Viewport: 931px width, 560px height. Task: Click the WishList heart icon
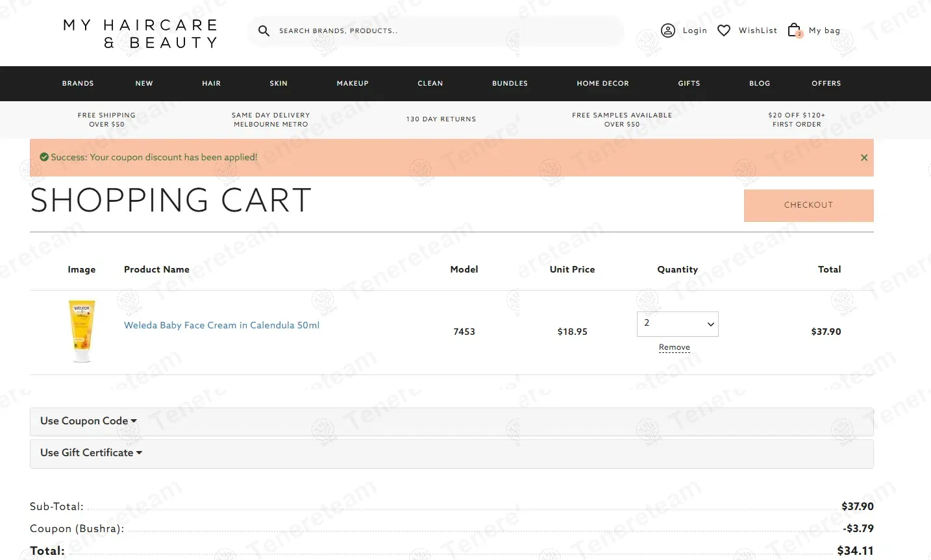[724, 30]
